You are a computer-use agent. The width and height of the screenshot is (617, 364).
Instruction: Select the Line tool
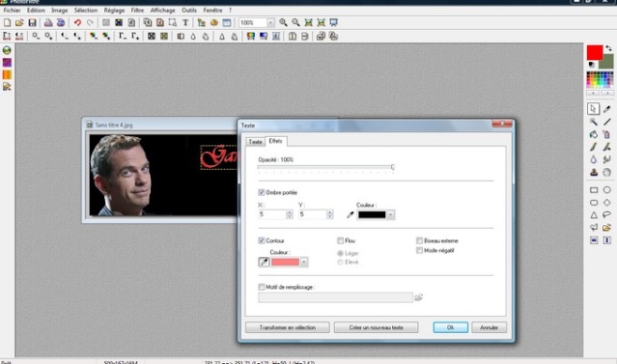606,122
